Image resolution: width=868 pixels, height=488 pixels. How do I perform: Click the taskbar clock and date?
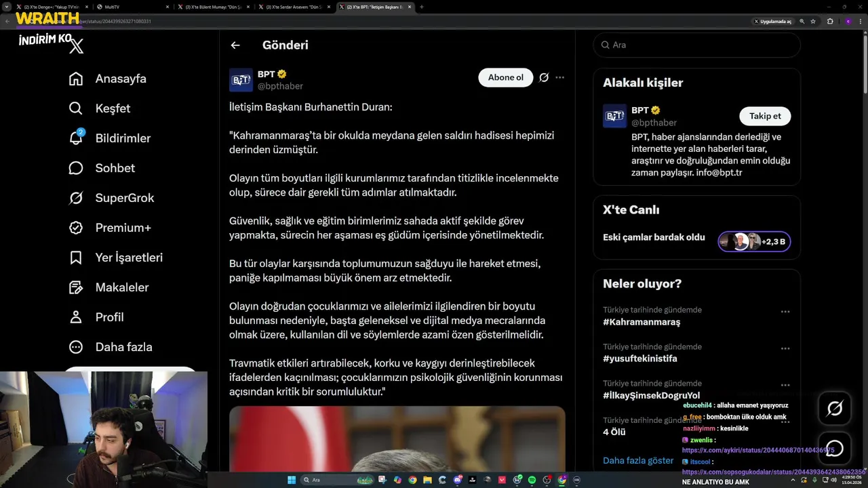(x=851, y=480)
